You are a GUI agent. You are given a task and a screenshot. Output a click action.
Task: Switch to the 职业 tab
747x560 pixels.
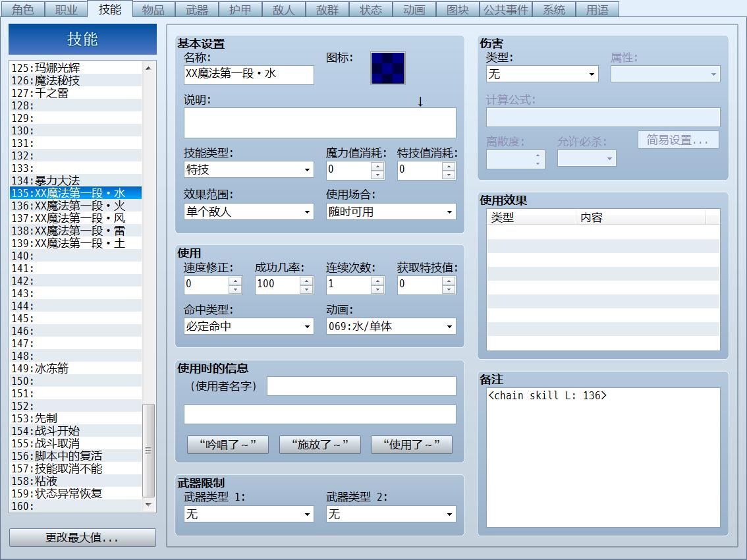pos(67,9)
